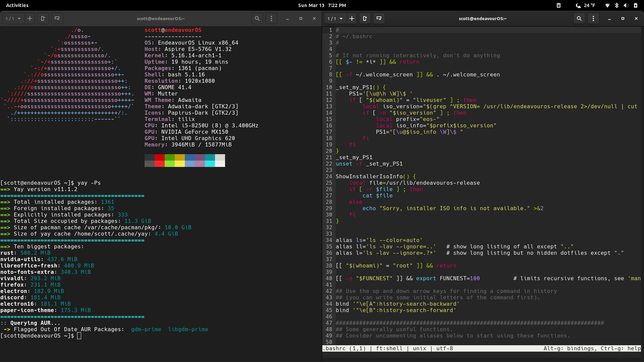Click the volume speaker icon

coord(626,5)
